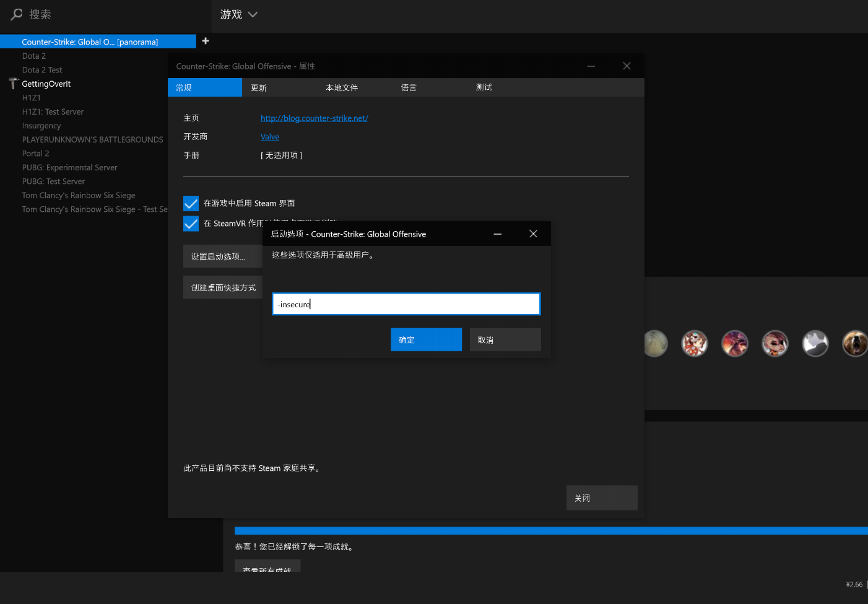The image size is (868, 604).
Task: Toggle the in-game Steam overlay checkbox
Action: tap(191, 203)
